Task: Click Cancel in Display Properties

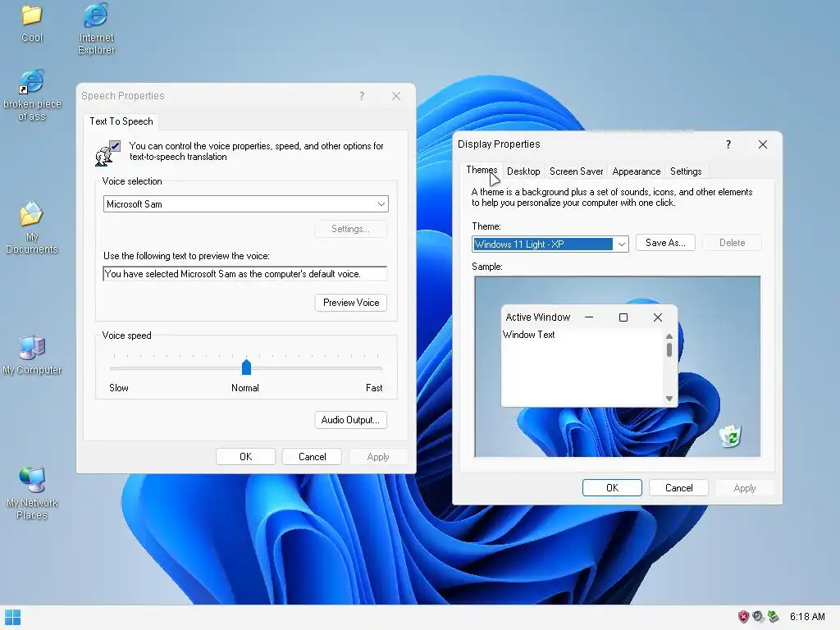Action: tap(678, 488)
